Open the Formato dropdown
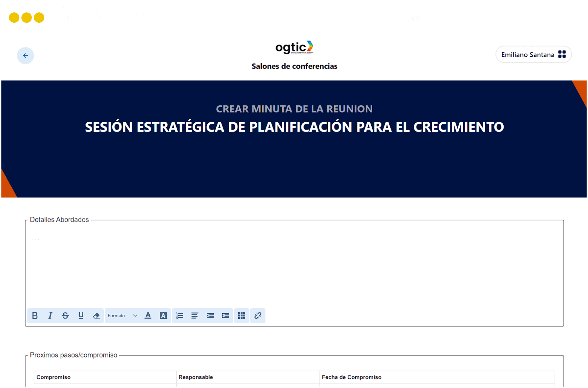588x388 pixels. point(122,315)
